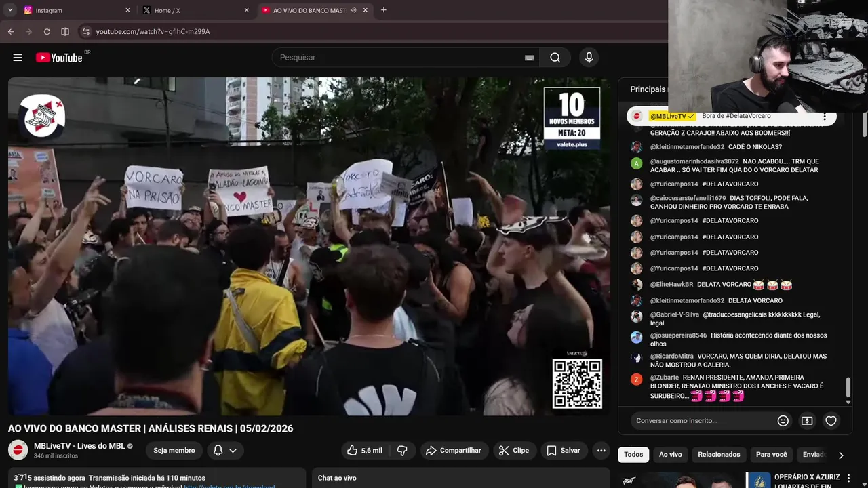This screenshot has width=868, height=488.
Task: Close the Instagram browser tab
Action: click(127, 10)
